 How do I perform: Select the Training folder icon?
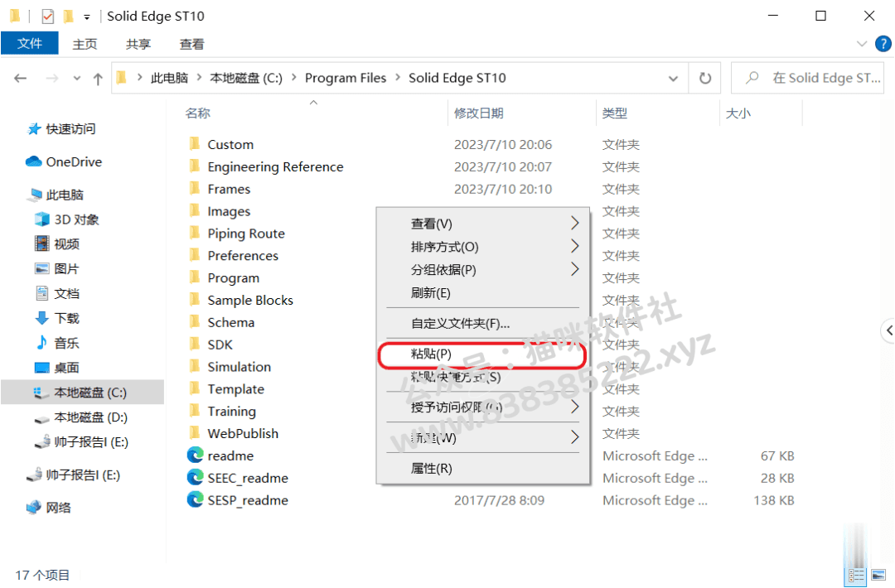195,411
